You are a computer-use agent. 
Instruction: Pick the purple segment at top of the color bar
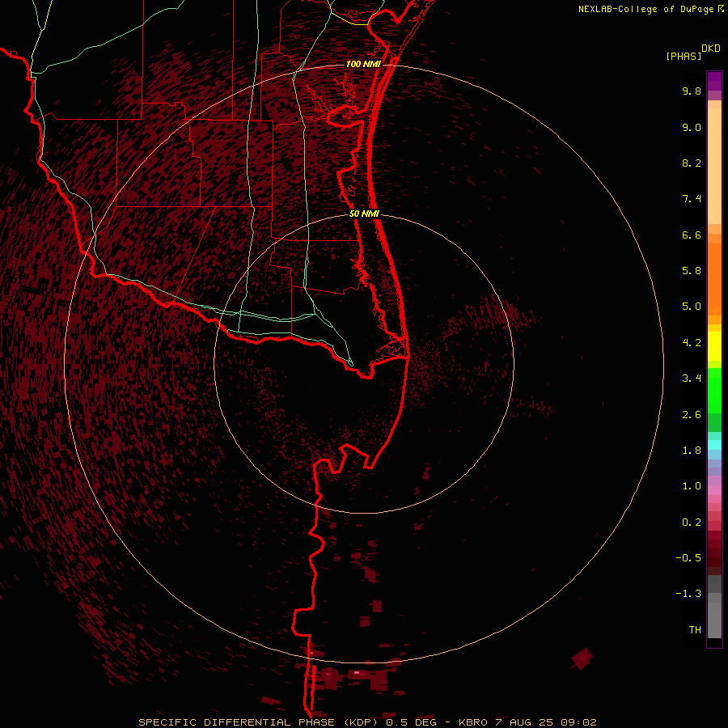coord(714,82)
